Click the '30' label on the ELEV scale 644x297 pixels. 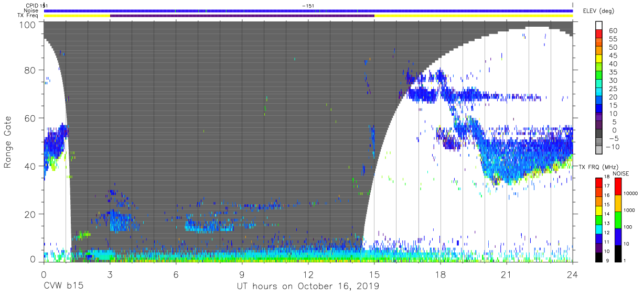coord(613,81)
